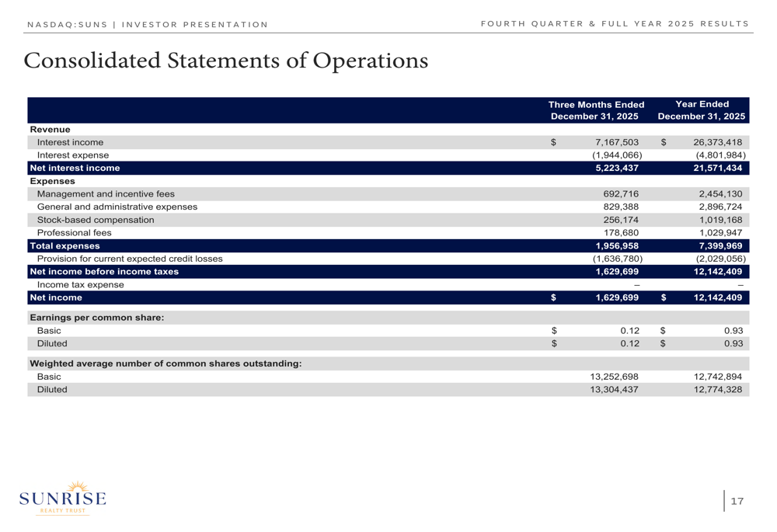This screenshot has height=532, width=777.
Task: Select the Earnings per common share heading
Action: 96,318
